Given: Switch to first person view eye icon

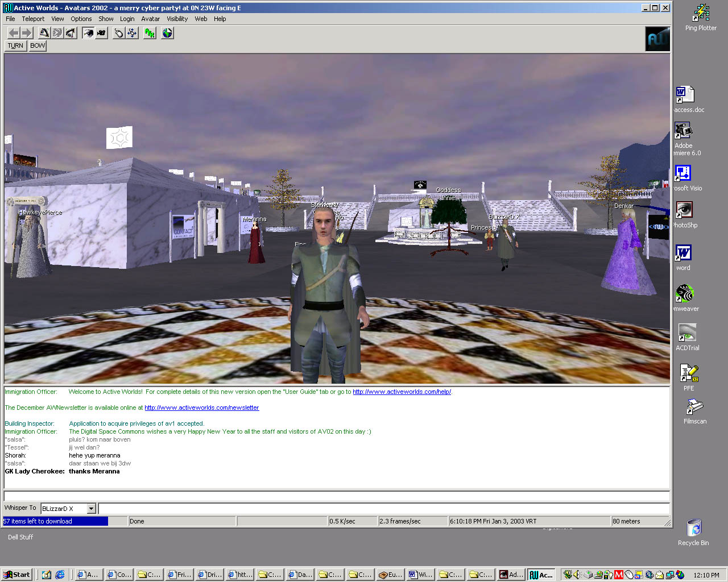Looking at the screenshot, I should pyautogui.click(x=88, y=33).
